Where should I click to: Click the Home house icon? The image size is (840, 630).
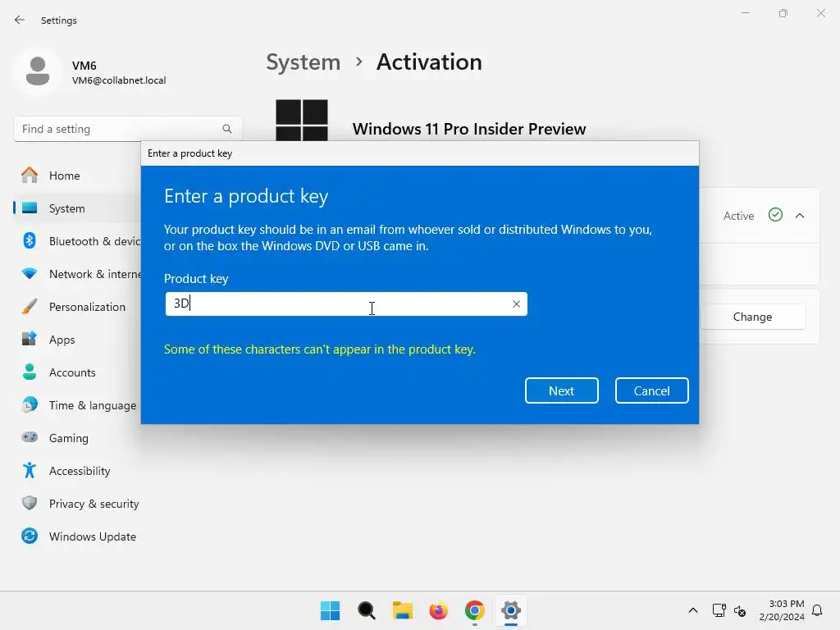(30, 175)
